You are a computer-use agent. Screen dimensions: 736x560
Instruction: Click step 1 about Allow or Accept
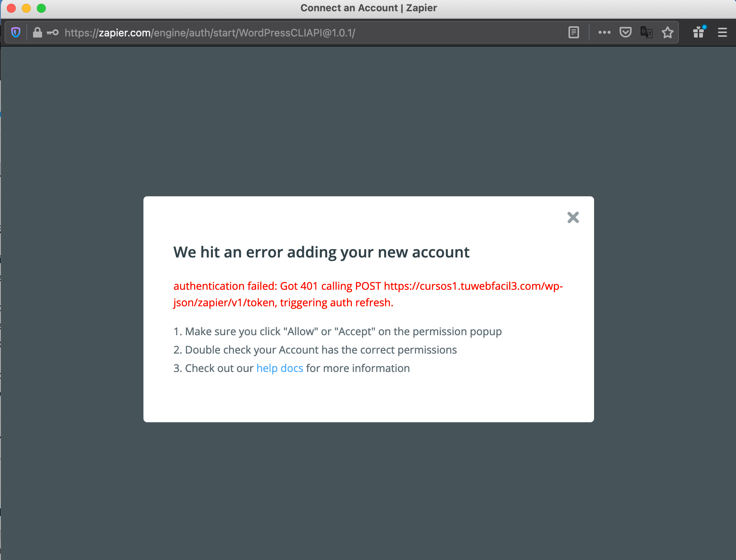(338, 331)
